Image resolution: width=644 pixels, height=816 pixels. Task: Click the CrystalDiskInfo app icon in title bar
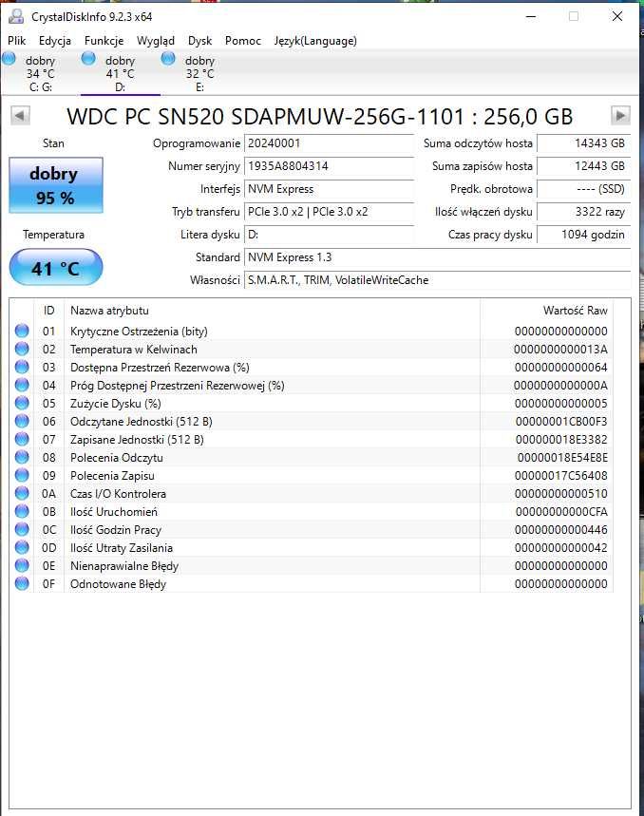click(x=16, y=16)
